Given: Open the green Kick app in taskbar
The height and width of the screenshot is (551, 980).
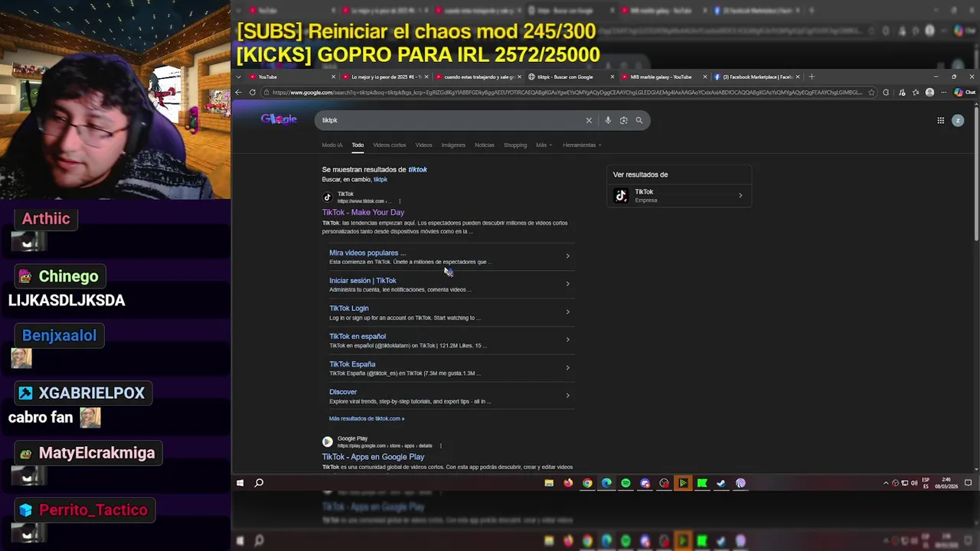Looking at the screenshot, I should click(x=702, y=483).
